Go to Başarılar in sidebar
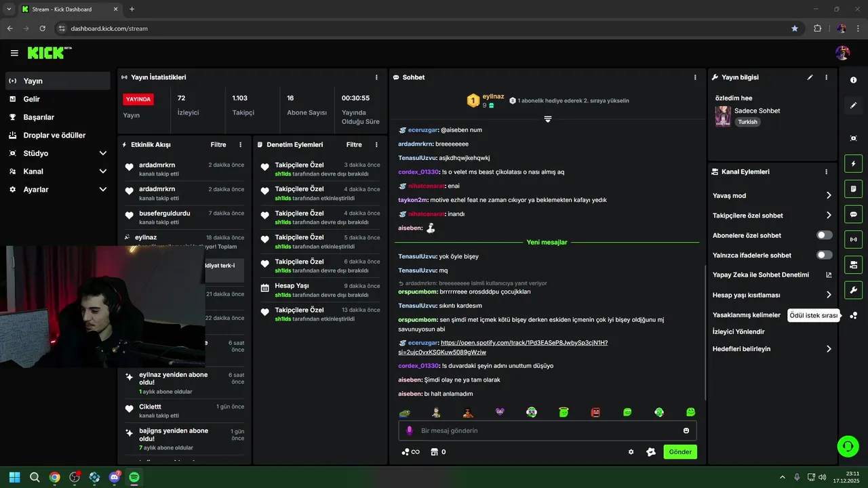Screen dimensions: 868x488 (x=58, y=117)
